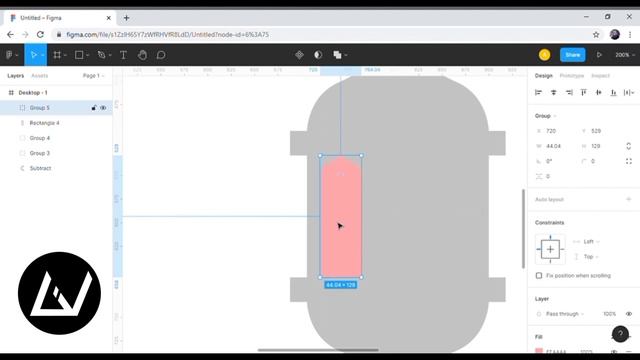This screenshot has height=360, width=640.
Task: Toggle fill visibility eye icon
Action: [x=614, y=351]
